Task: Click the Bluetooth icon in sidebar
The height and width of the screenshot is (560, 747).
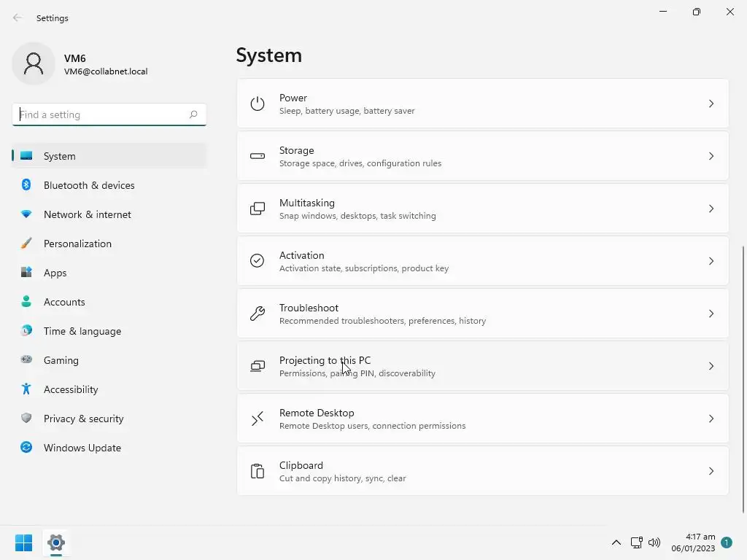Action: (x=26, y=185)
